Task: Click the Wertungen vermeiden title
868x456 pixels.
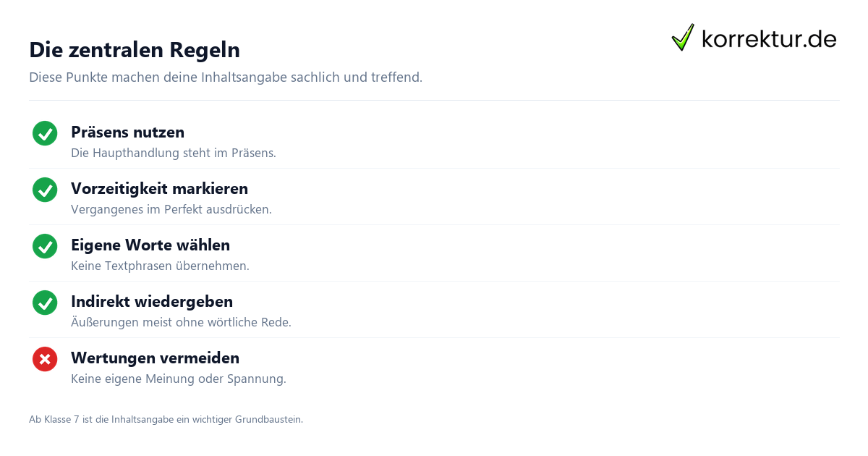Action: click(x=155, y=358)
